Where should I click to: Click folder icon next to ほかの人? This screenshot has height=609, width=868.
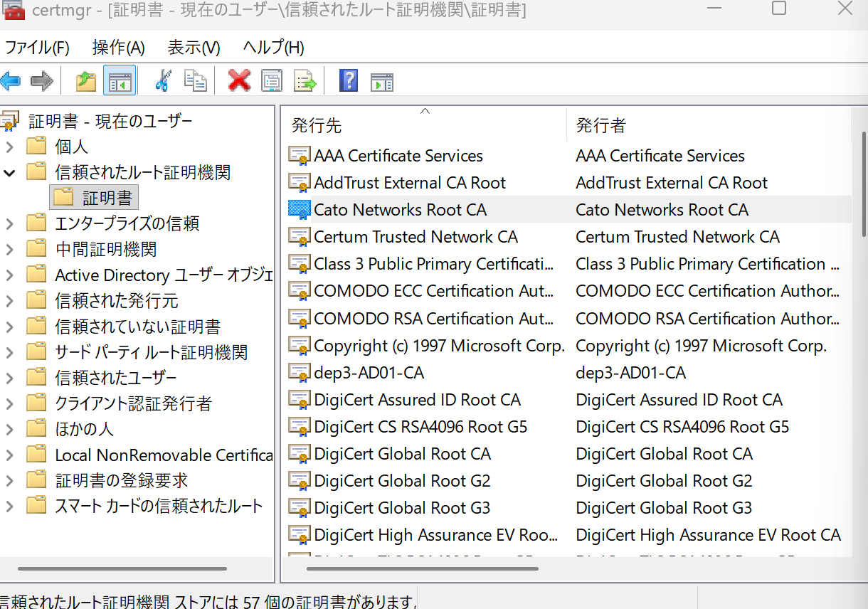click(36, 429)
